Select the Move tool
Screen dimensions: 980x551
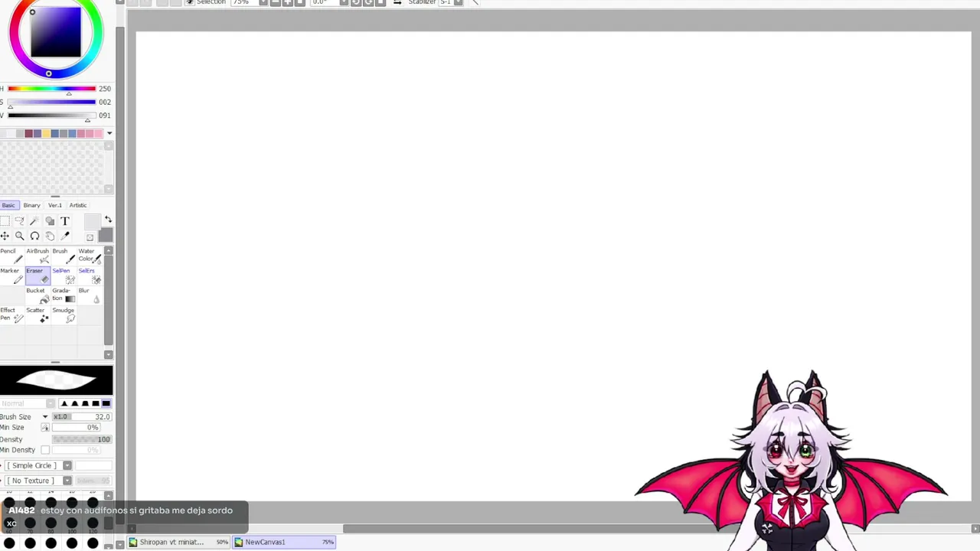5,236
